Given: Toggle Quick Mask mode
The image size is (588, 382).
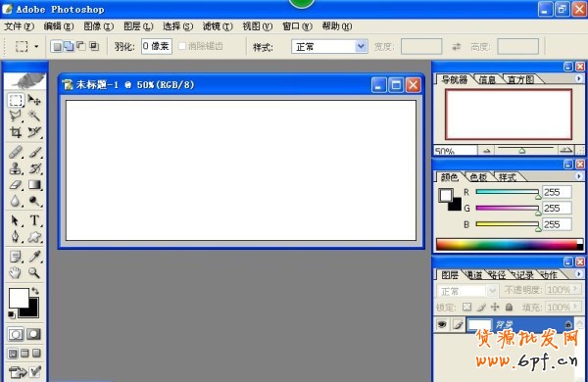Looking at the screenshot, I should tap(33, 334).
